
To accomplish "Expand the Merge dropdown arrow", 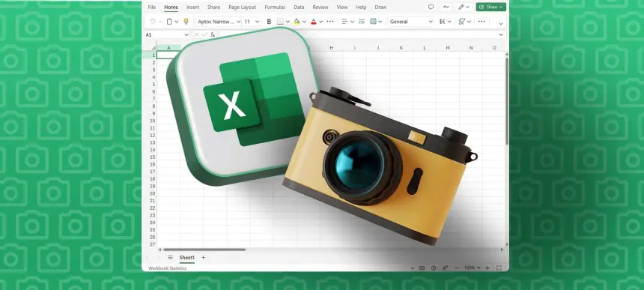I will (x=380, y=22).
